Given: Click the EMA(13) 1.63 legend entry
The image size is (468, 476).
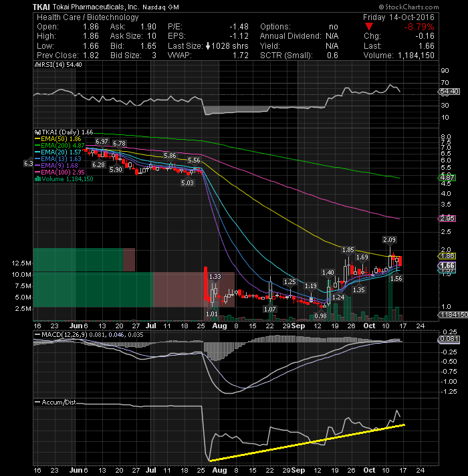Looking at the screenshot, I should click(61, 159).
